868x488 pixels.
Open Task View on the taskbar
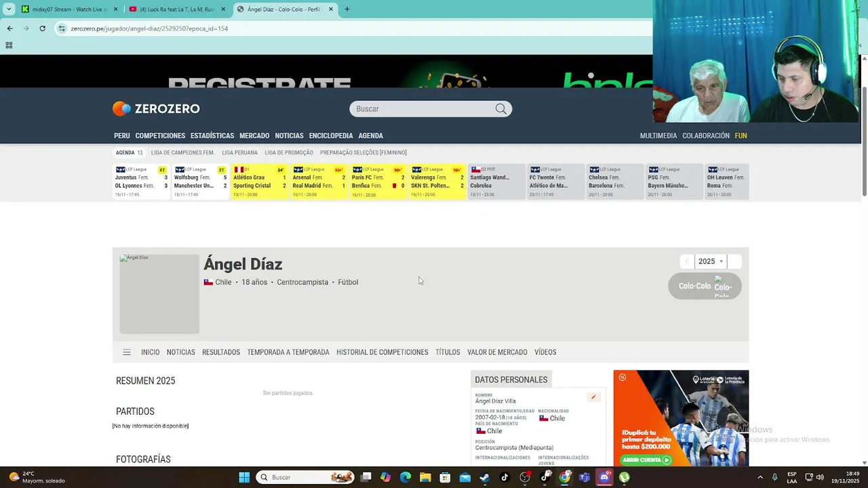click(366, 477)
